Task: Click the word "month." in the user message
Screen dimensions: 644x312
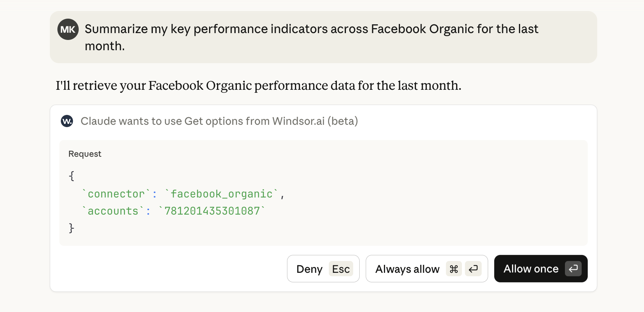Action: coord(105,46)
